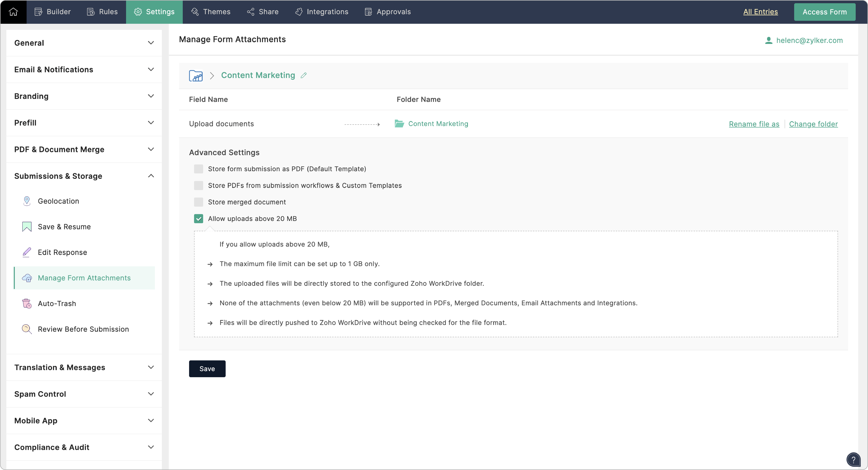Click the Auto-Trash bin icon

[27, 303]
